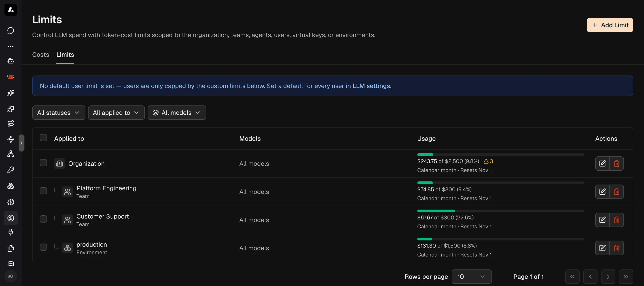This screenshot has height=286, width=644.
Task: Check the Customer Support row checkbox
Action: [x=43, y=219]
